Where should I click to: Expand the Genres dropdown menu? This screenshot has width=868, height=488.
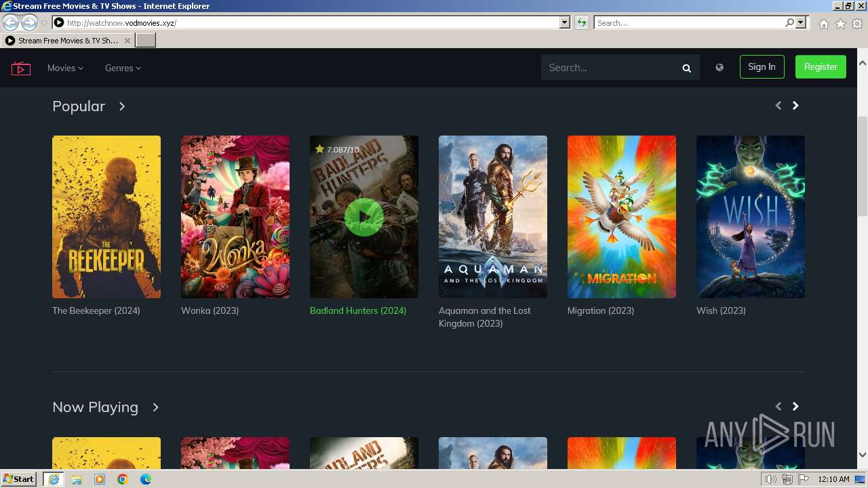tap(123, 68)
